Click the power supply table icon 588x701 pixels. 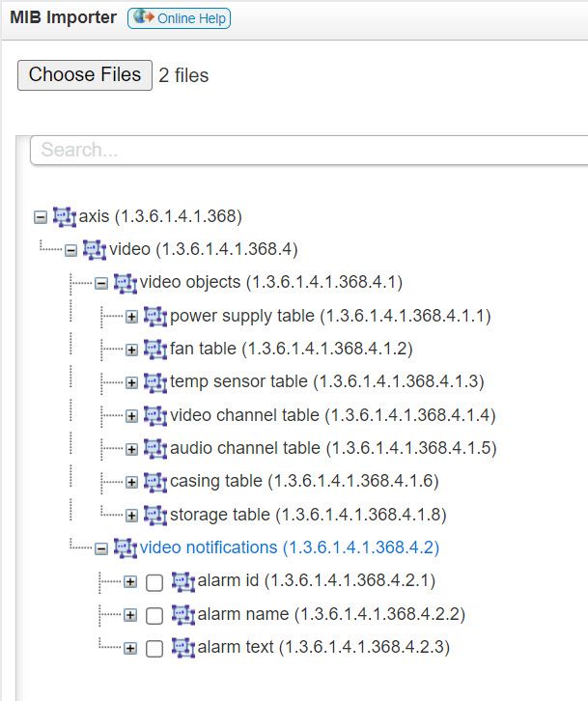[155, 316]
